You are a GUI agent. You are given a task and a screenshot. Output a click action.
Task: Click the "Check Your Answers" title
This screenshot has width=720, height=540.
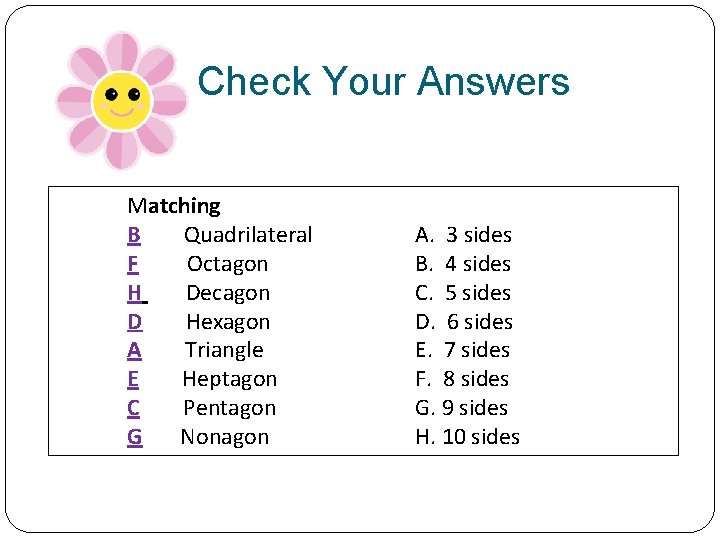coord(383,81)
